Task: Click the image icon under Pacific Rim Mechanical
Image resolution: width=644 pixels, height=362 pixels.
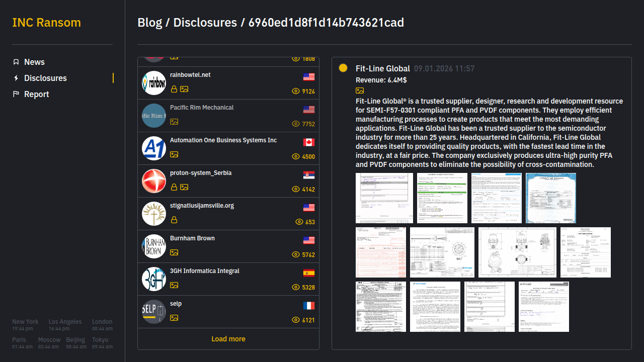Action: point(174,122)
